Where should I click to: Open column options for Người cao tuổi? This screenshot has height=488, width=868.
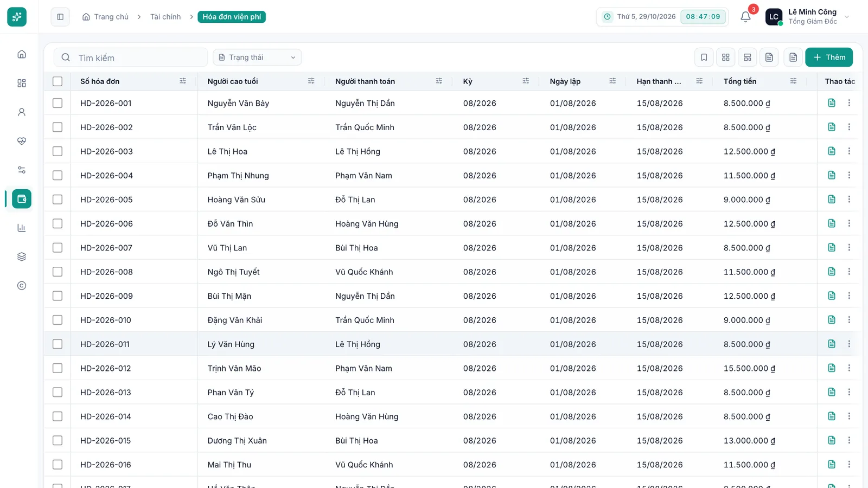(311, 81)
